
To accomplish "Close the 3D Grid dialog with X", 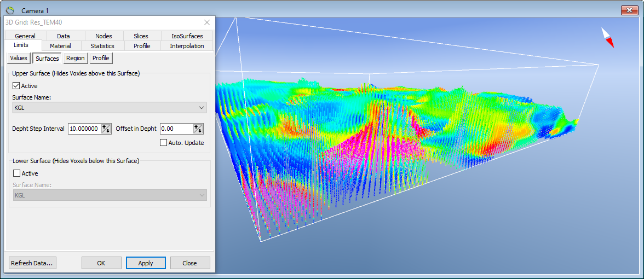I will pyautogui.click(x=207, y=22).
